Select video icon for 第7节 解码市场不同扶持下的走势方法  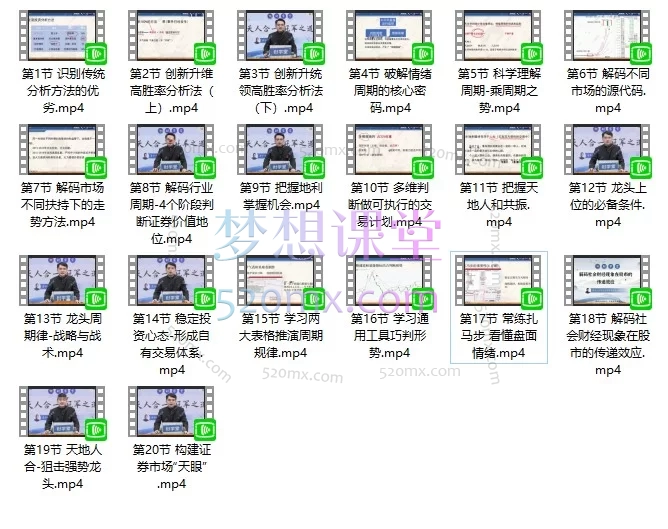click(62, 150)
